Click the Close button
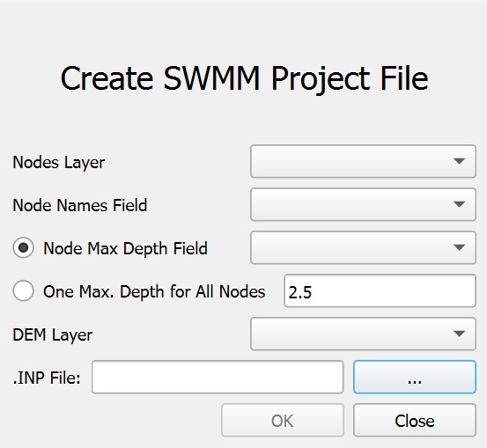Screen dimensions: 487x448 pyautogui.click(x=415, y=420)
